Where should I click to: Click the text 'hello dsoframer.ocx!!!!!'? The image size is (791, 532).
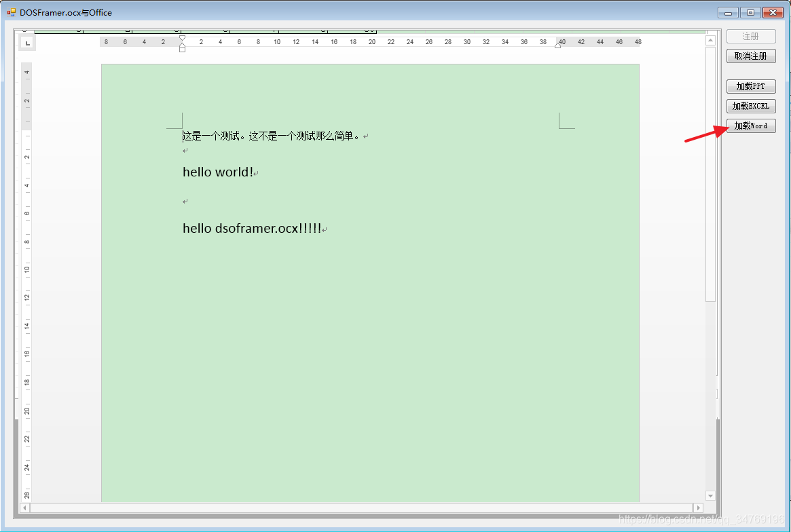pos(252,229)
